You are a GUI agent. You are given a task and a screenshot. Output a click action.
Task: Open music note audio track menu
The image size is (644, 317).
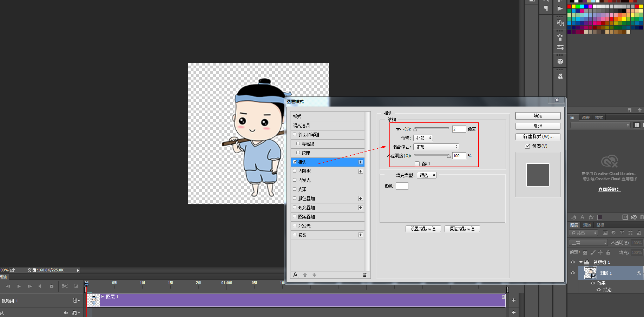(x=76, y=313)
